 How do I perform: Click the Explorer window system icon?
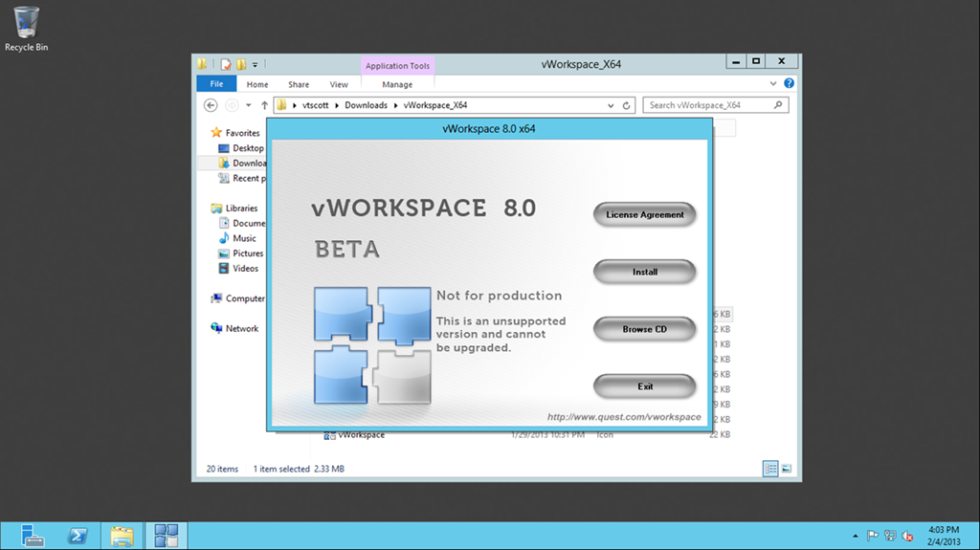click(202, 64)
